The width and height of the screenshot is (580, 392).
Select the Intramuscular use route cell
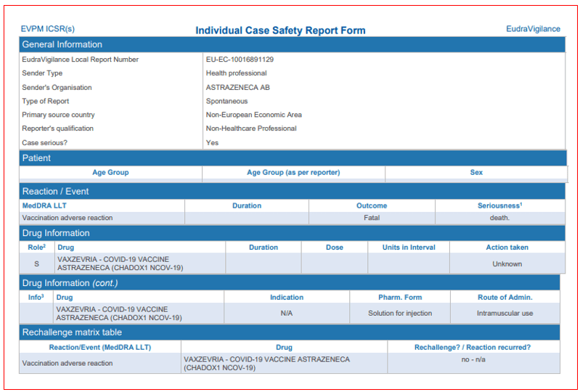coord(505,314)
